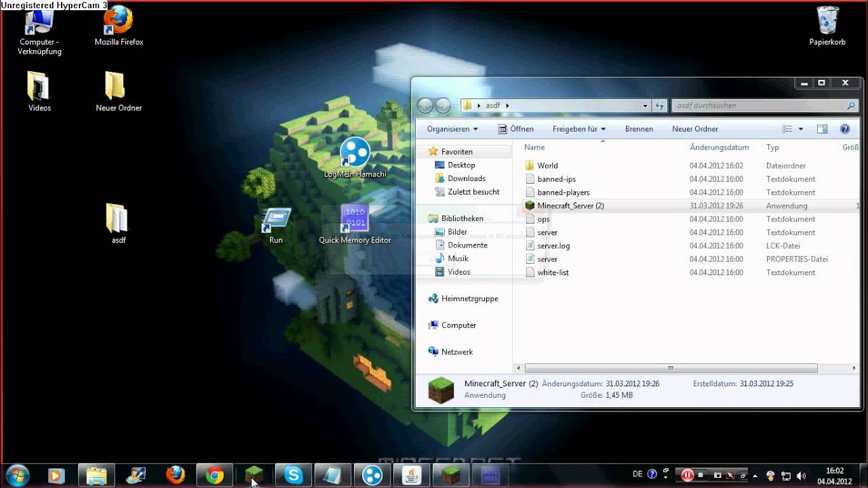Open Google Chrome from the taskbar
This screenshot has width=868, height=488.
[215, 475]
